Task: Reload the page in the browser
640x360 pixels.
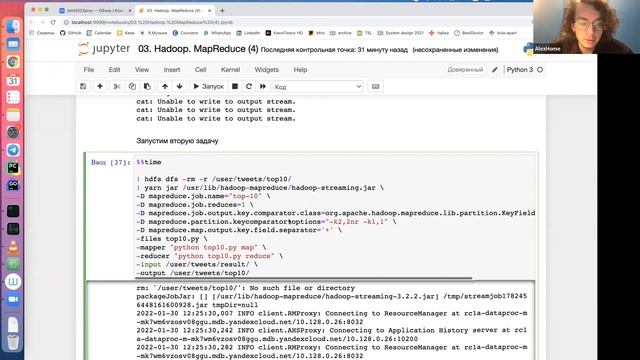Action: tap(53, 22)
